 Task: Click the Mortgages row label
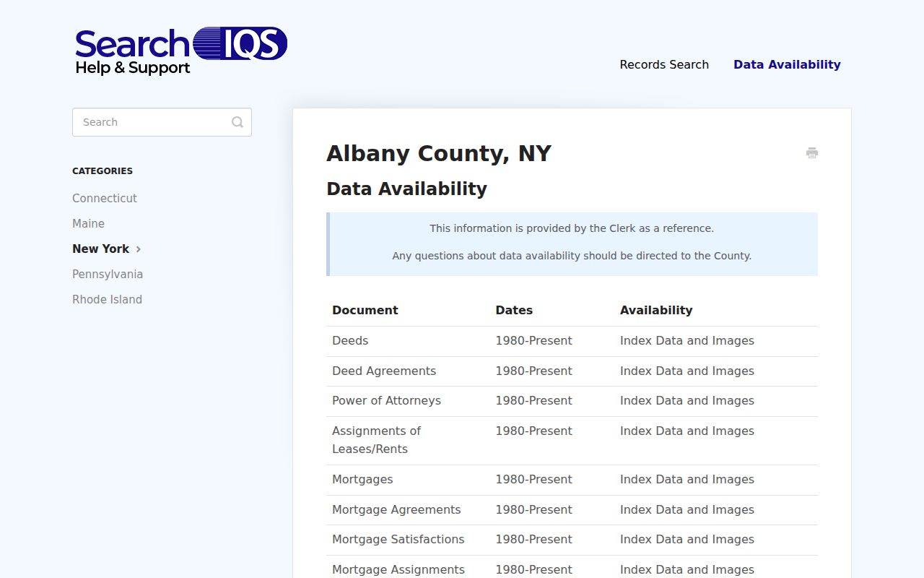coord(362,479)
